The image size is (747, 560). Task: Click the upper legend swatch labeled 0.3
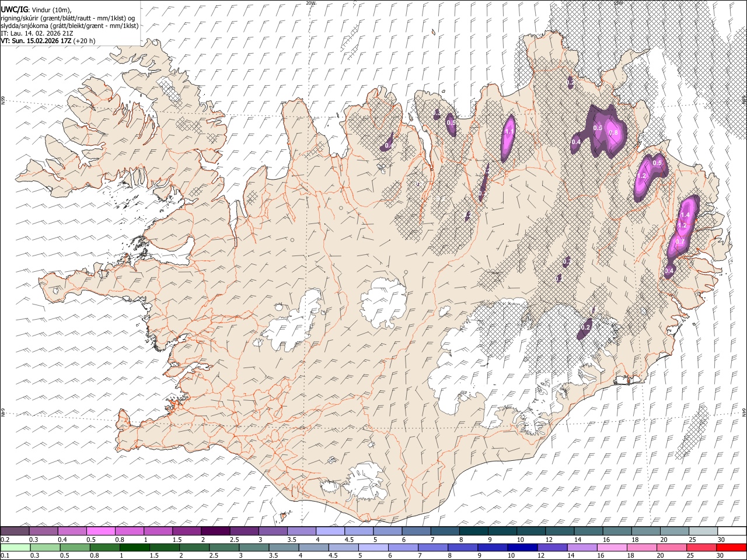coord(44,531)
